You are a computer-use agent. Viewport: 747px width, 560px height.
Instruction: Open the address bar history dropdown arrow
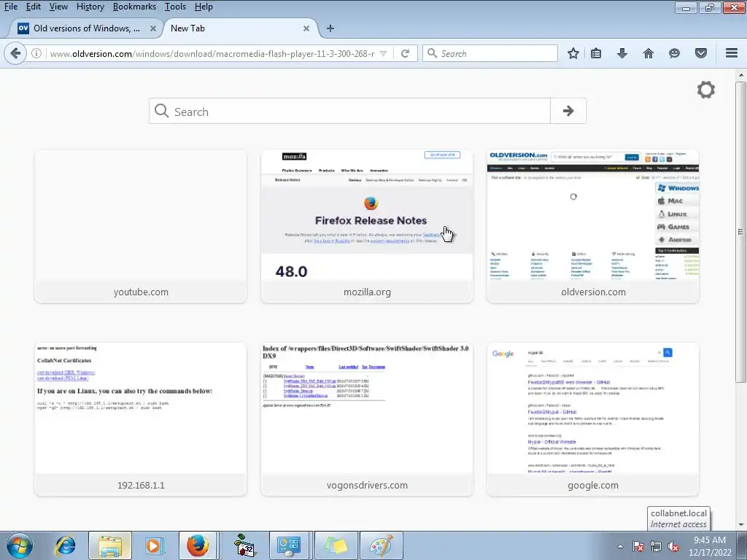(383, 54)
